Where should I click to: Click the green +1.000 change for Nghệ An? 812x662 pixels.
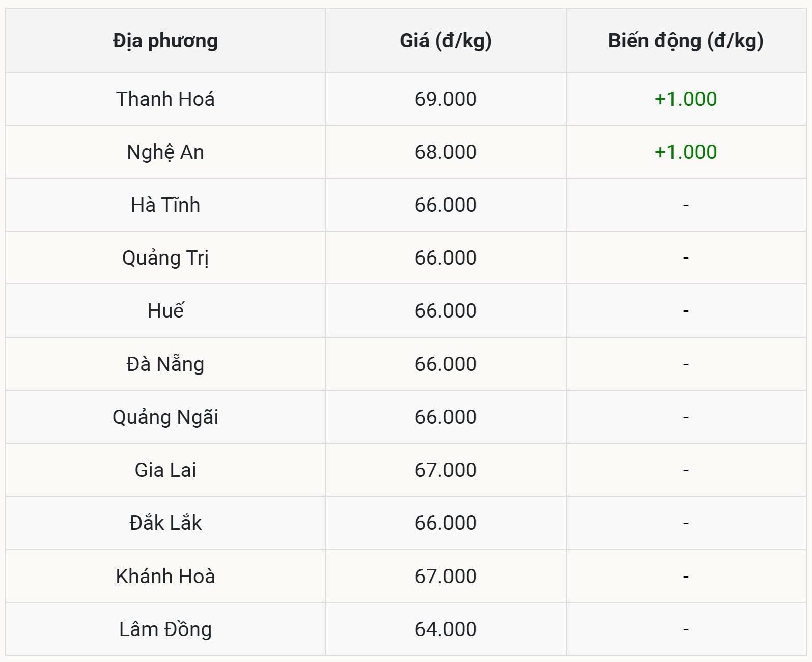686,152
